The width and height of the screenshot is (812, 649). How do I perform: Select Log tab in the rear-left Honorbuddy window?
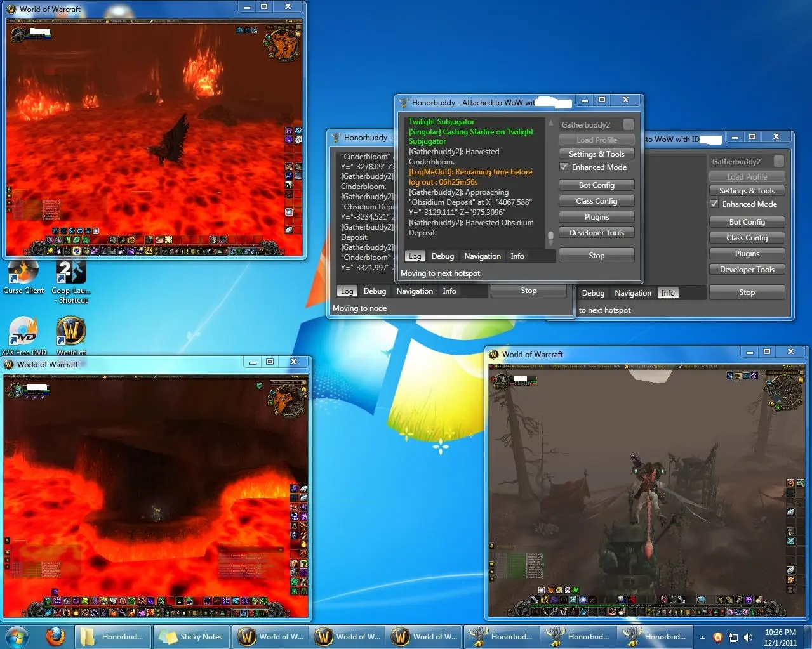click(x=347, y=291)
